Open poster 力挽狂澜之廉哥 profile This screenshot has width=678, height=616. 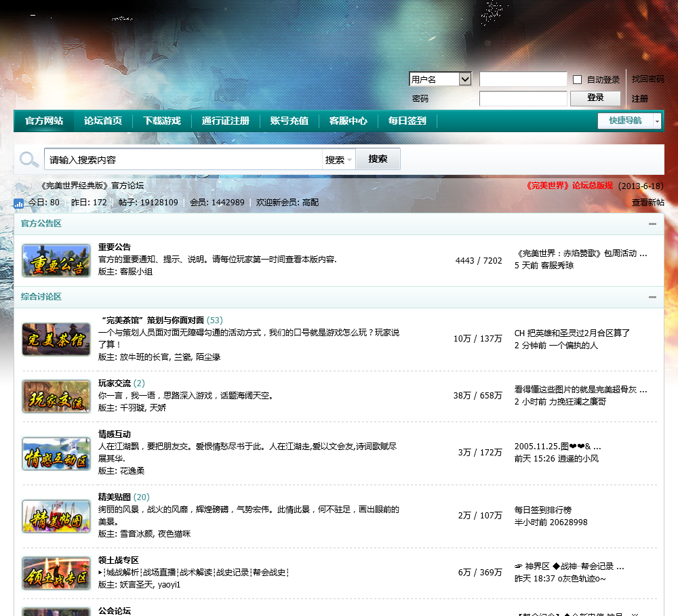[x=578, y=402]
